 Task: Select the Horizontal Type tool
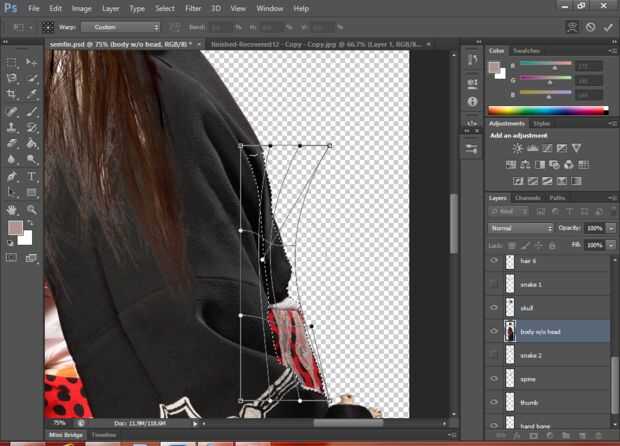[31, 176]
